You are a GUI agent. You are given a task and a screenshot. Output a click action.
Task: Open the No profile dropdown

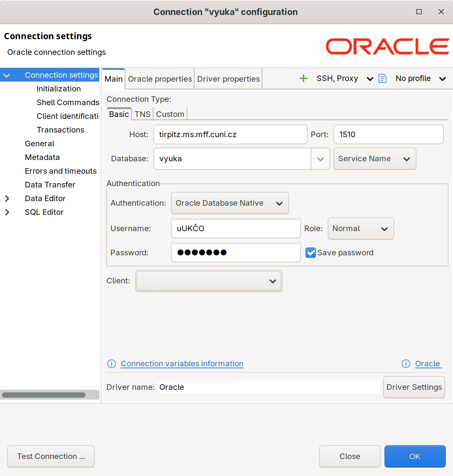pyautogui.click(x=421, y=78)
